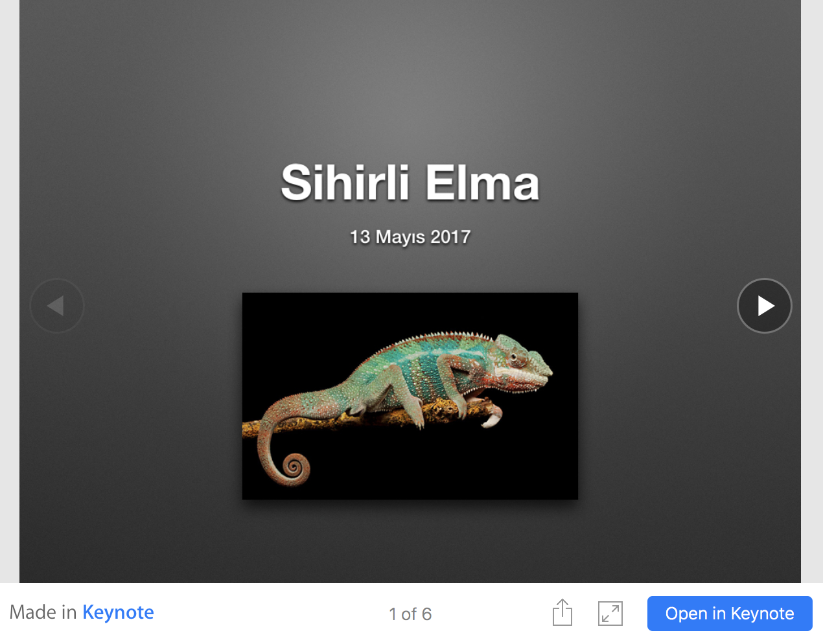Tap the dimmed left-pointing triangle icon
The image size is (823, 644).
(x=56, y=306)
